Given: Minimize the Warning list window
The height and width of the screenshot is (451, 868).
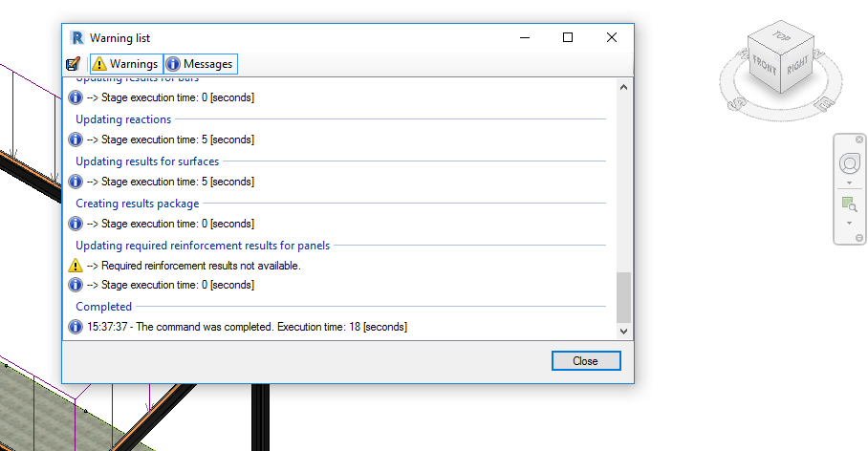Looking at the screenshot, I should [x=525, y=37].
